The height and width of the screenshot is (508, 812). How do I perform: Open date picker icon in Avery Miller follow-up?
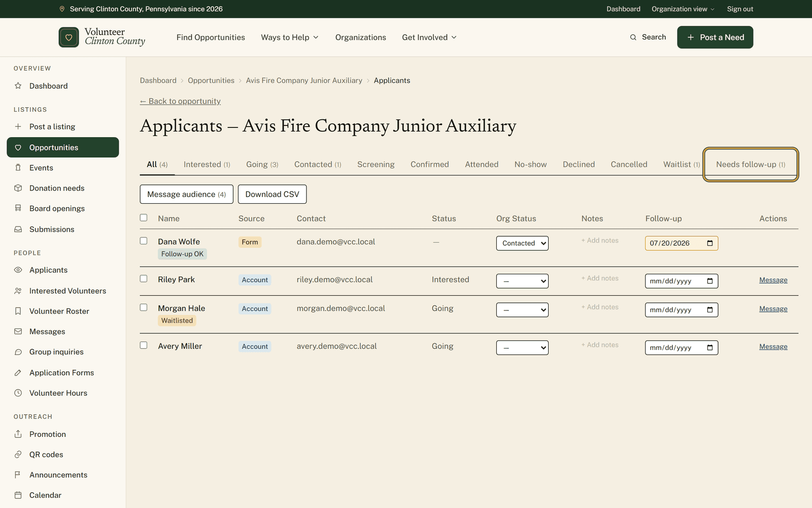[710, 347]
